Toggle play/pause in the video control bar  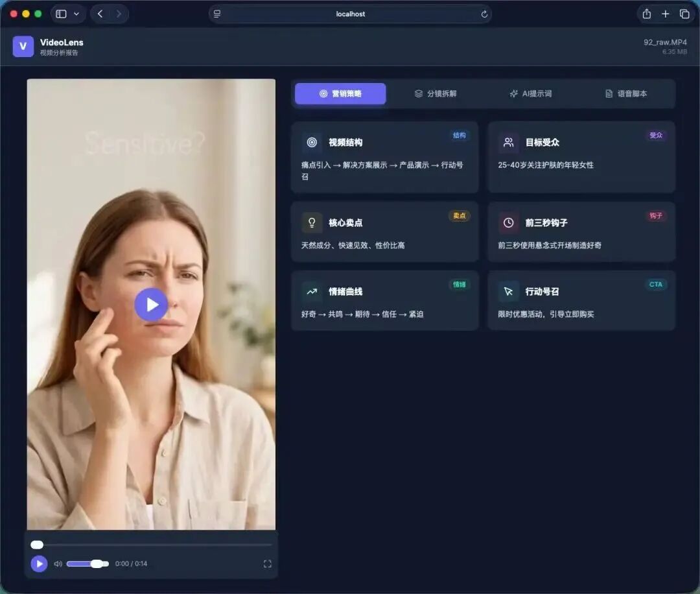[39, 564]
